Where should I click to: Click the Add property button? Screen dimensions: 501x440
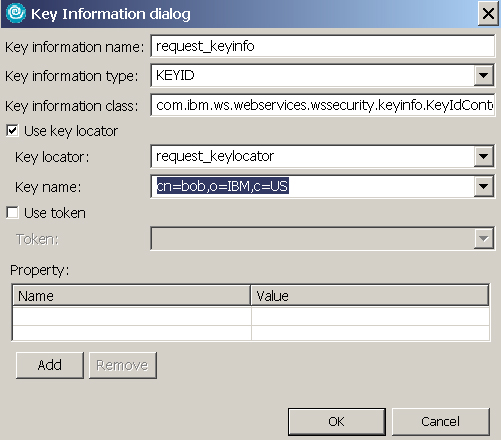point(50,365)
